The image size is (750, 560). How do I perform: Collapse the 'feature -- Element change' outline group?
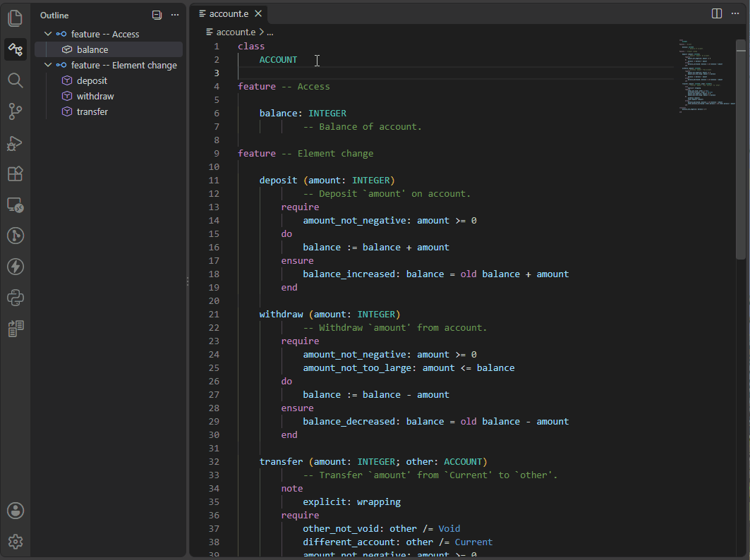48,65
